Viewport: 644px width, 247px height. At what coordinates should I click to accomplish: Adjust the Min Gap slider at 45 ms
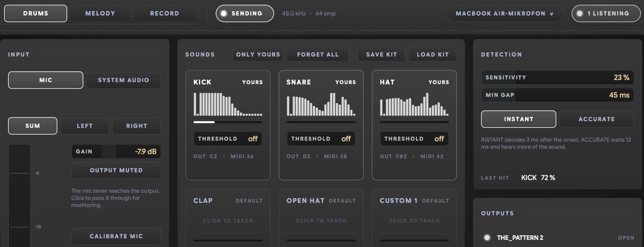pyautogui.click(x=558, y=95)
